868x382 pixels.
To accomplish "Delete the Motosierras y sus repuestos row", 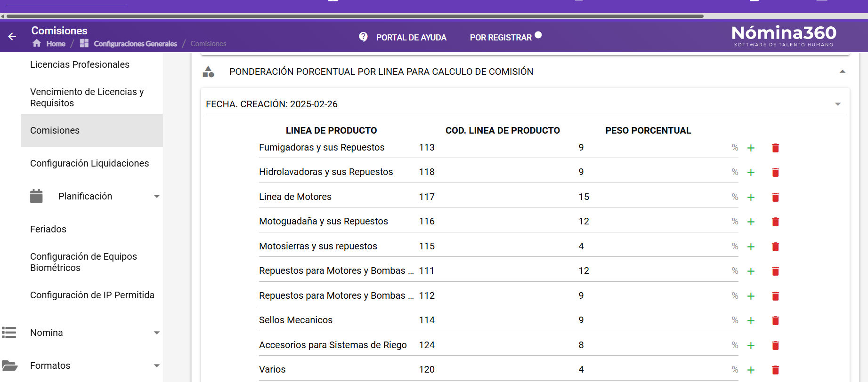I will tap(775, 247).
